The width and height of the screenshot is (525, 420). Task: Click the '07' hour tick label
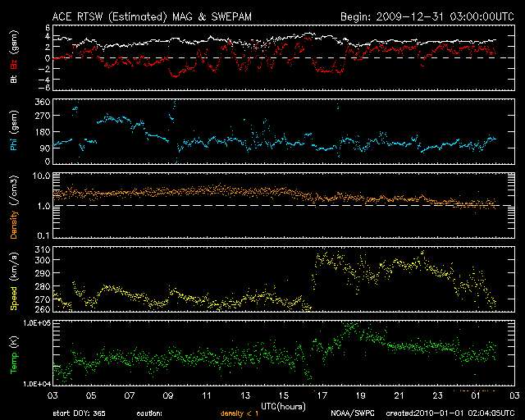coord(130,395)
